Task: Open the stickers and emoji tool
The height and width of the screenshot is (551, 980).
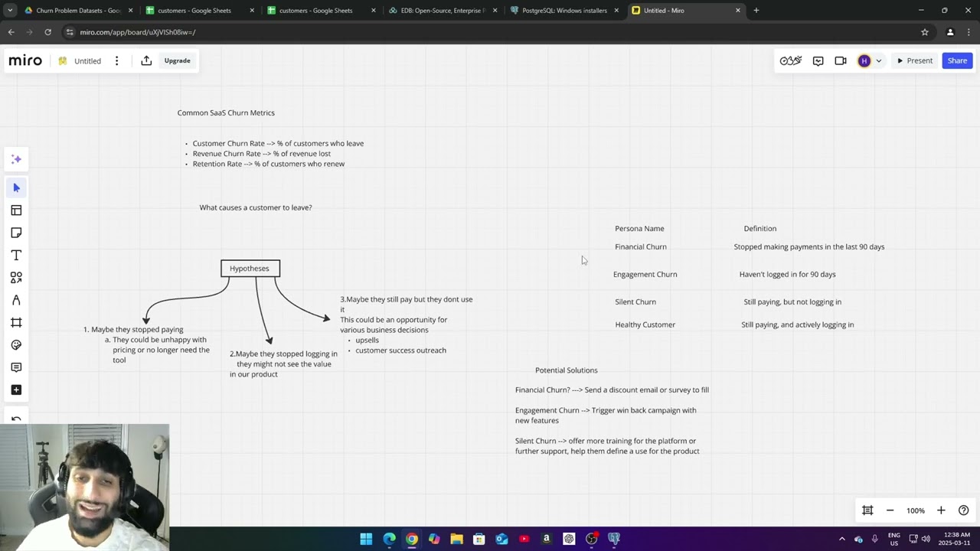Action: coord(16,345)
